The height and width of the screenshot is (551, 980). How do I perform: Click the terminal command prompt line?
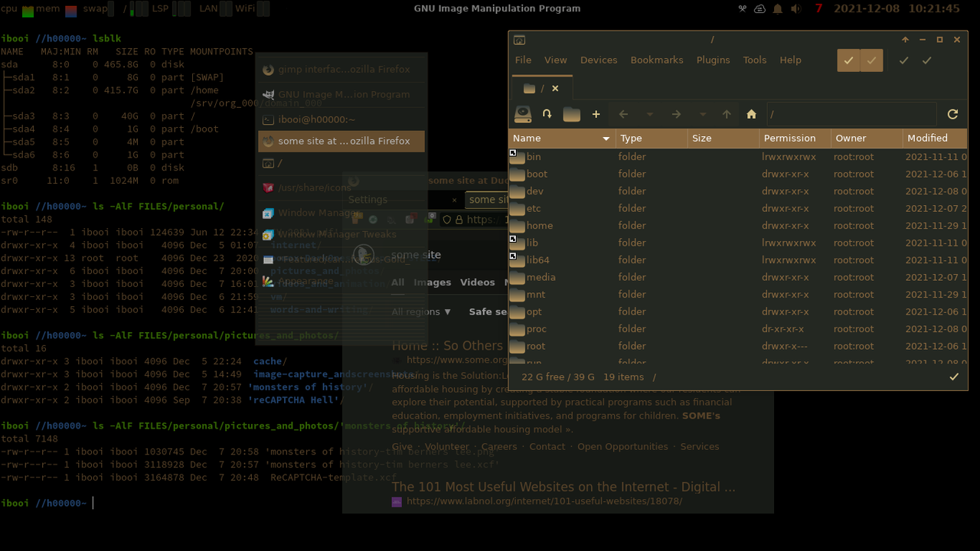coord(47,503)
